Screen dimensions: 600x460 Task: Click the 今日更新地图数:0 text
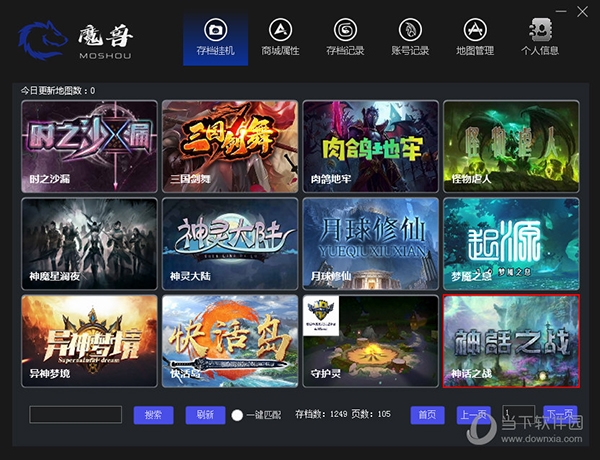[58, 91]
